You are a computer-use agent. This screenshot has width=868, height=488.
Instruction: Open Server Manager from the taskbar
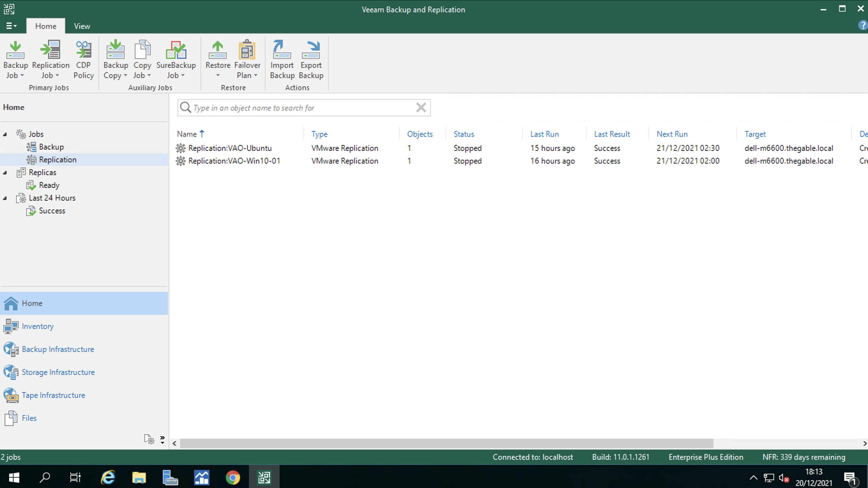point(170,477)
